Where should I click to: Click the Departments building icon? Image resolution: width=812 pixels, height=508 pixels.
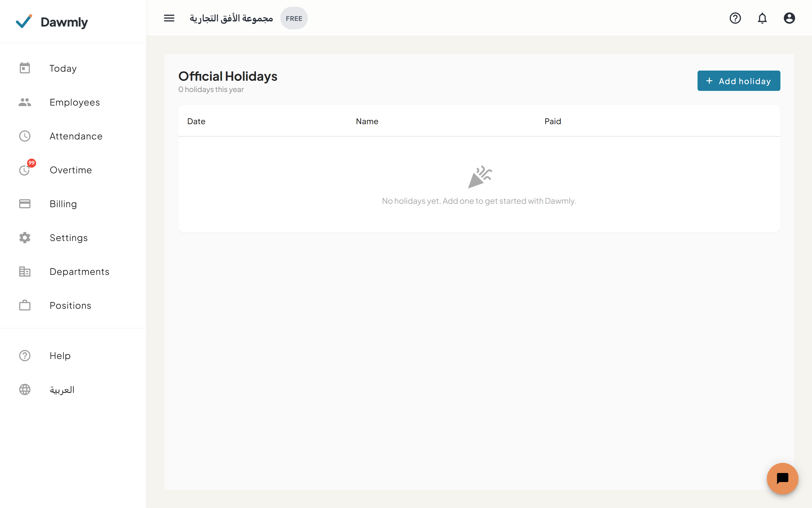[25, 271]
